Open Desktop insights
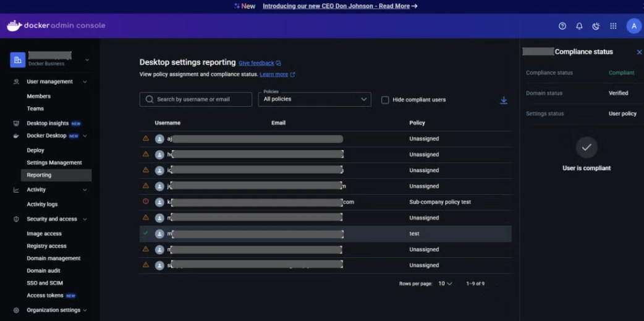 [47, 123]
